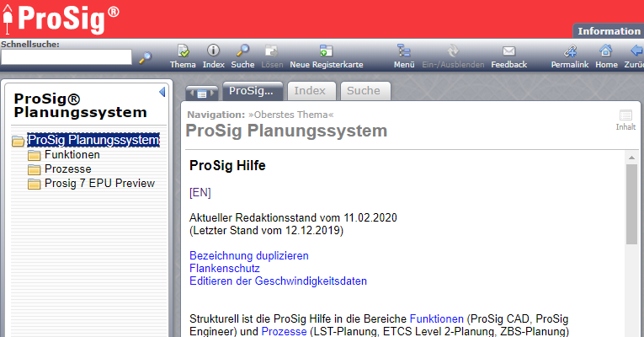Image resolution: width=644 pixels, height=337 pixels.
Task: Switch to the Index tab
Action: point(311,91)
